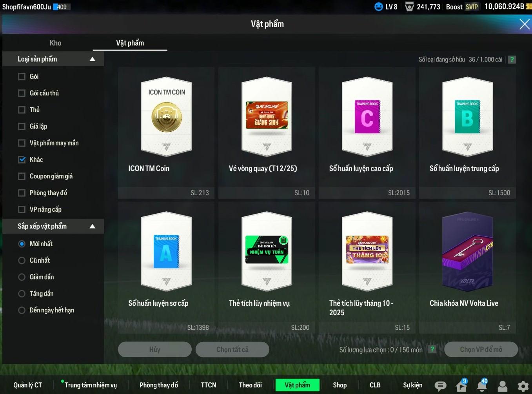
Task: Click the help icon next to selection count
Action: [432, 349]
